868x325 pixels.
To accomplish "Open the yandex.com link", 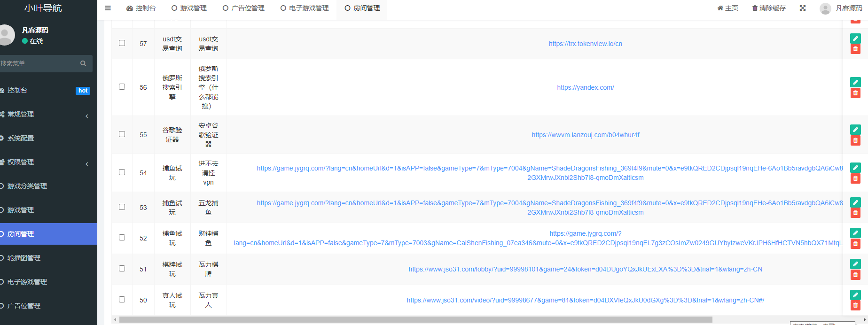I will tap(585, 87).
